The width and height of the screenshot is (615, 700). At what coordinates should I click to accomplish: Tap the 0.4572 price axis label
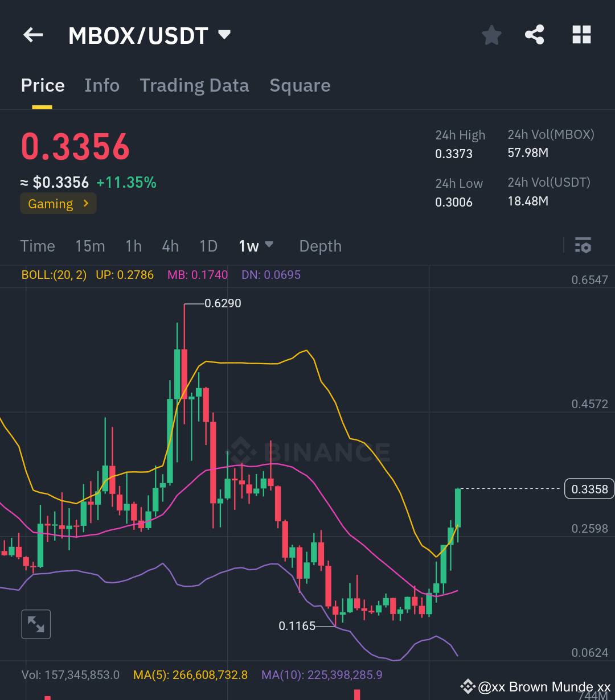tap(590, 404)
